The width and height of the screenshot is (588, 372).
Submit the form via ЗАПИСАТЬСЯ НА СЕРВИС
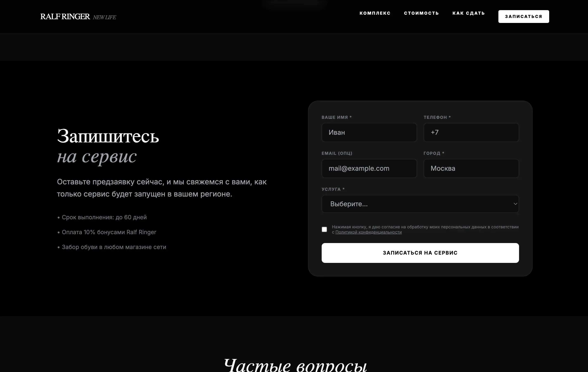click(x=420, y=253)
